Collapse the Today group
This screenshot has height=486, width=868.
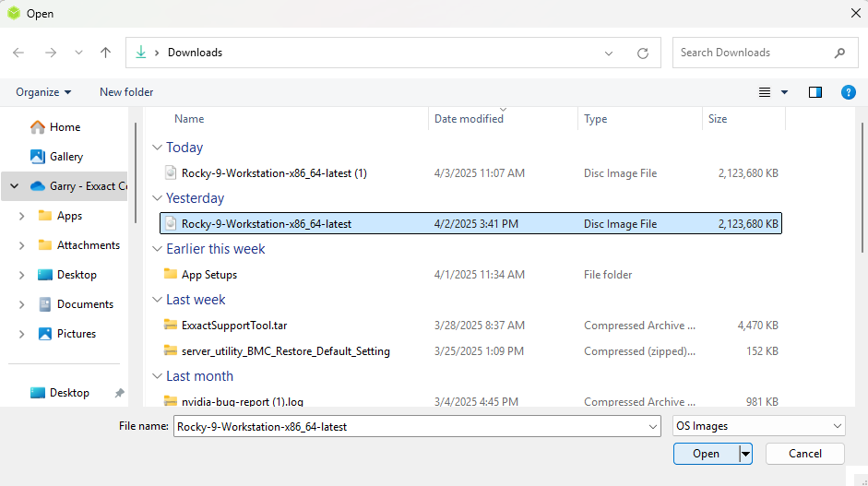coord(157,148)
